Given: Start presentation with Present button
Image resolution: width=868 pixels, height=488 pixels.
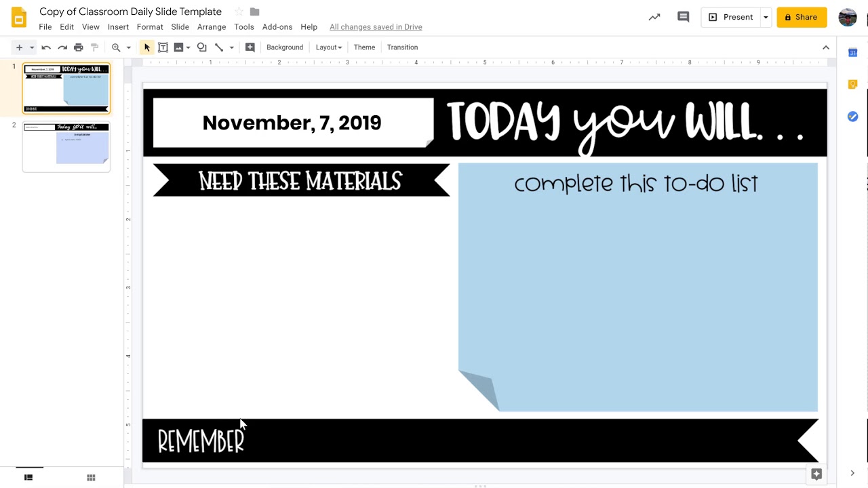Looking at the screenshot, I should pos(731,17).
